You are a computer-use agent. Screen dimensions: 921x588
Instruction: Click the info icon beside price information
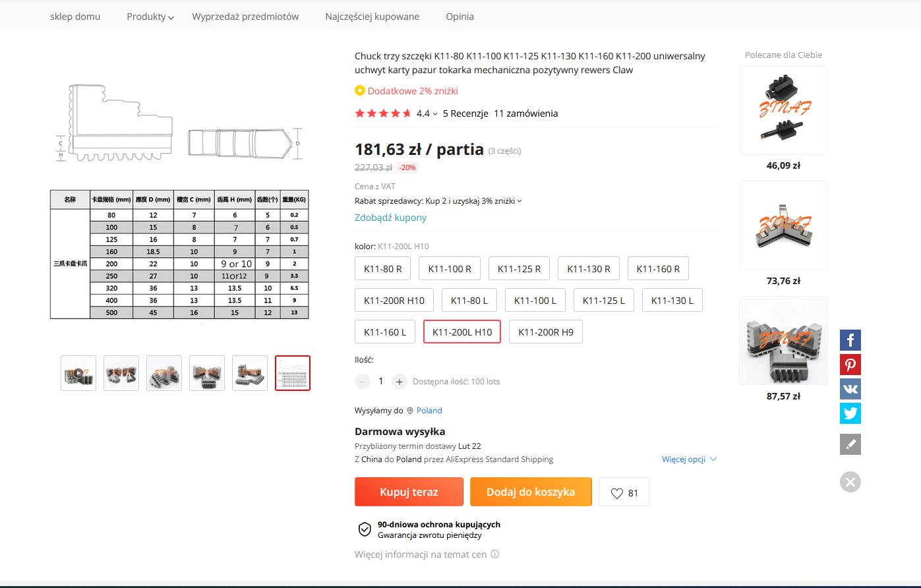(495, 554)
